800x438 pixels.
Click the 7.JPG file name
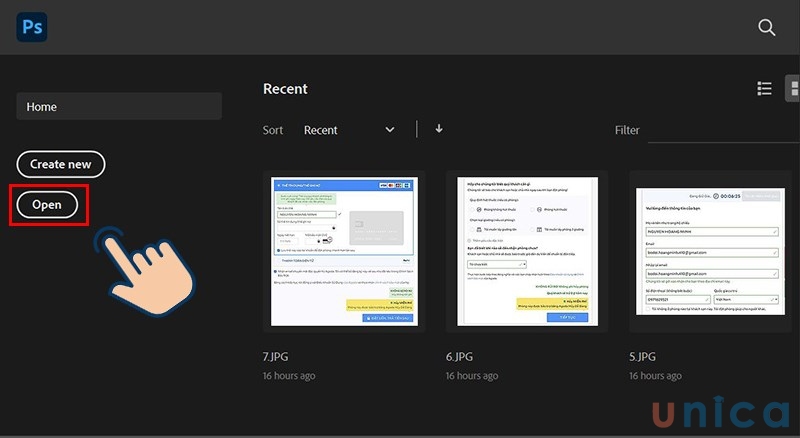point(276,357)
